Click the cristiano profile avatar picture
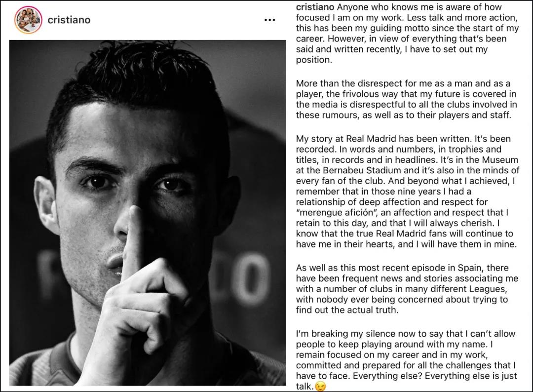Viewport: 533px width, 392px height. 29,20
